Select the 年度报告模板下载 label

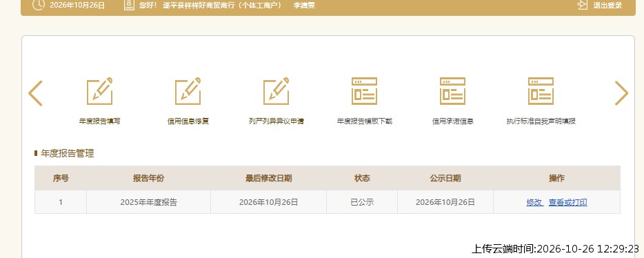pos(365,121)
